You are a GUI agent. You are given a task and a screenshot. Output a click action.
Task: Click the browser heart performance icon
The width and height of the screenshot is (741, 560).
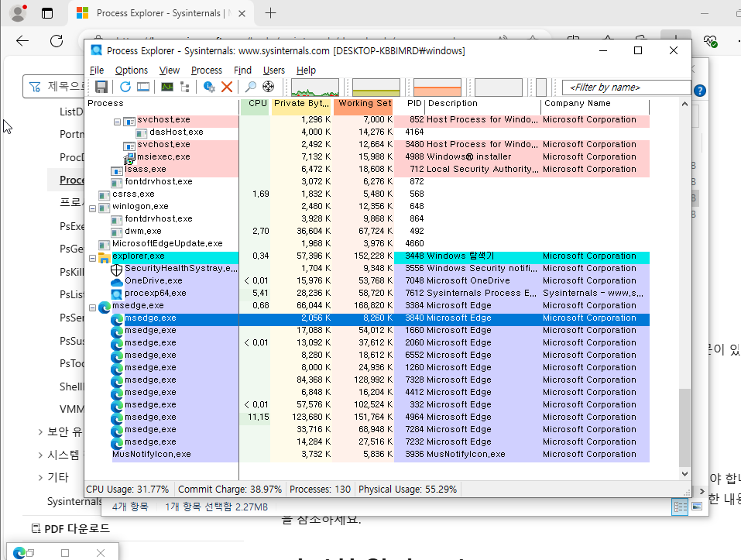[x=710, y=41]
